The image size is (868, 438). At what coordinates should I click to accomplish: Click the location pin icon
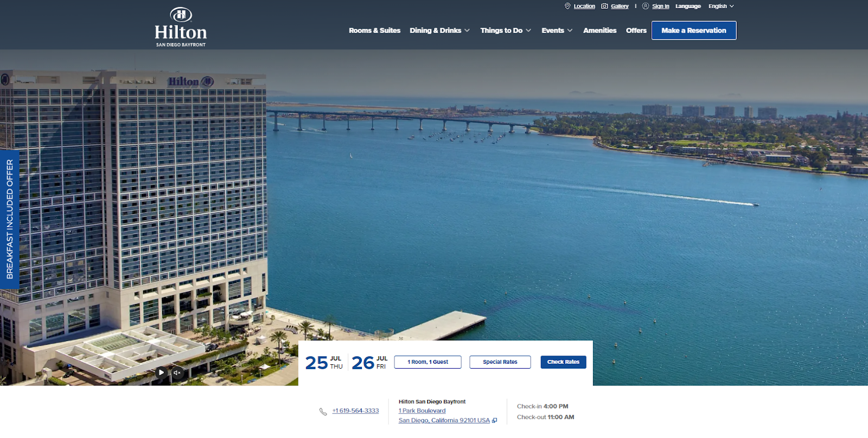click(x=567, y=6)
